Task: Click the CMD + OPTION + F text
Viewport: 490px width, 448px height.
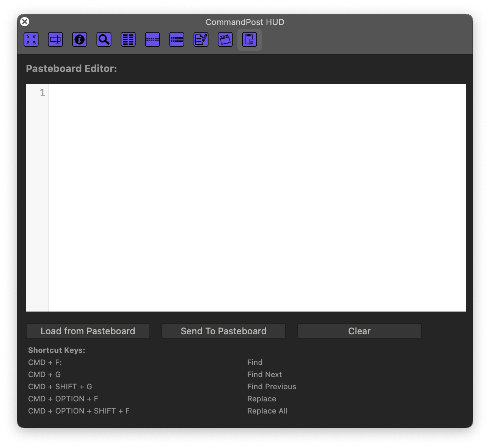Action: [63, 399]
